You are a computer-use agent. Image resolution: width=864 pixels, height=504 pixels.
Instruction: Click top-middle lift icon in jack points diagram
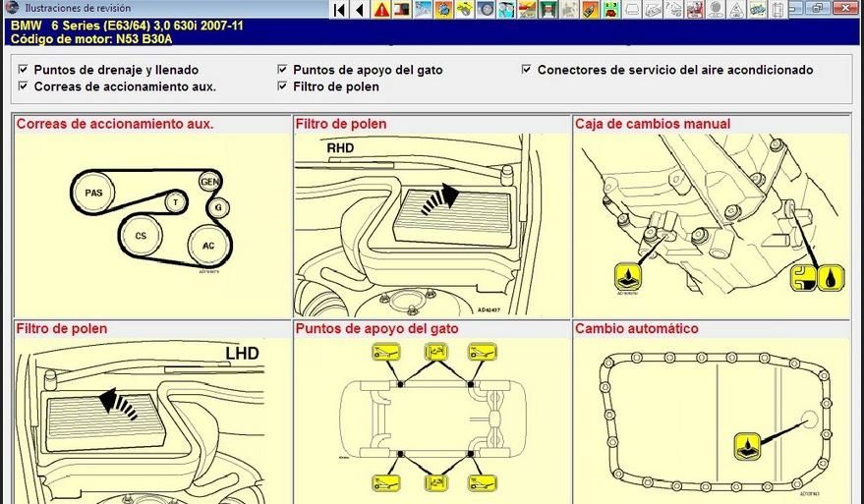tap(435, 352)
